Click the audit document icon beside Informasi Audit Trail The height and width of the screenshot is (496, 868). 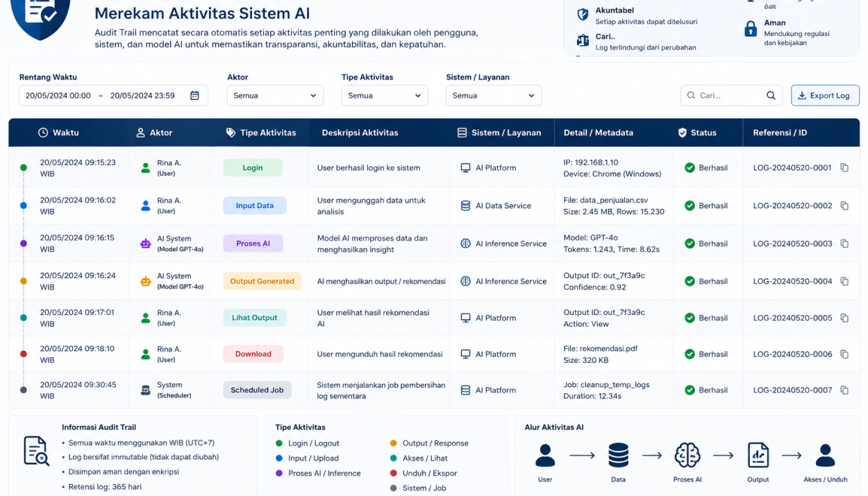pos(36,451)
